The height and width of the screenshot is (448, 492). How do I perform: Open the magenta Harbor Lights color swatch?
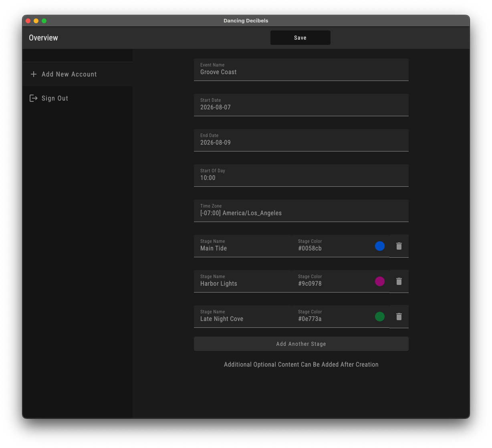379,281
